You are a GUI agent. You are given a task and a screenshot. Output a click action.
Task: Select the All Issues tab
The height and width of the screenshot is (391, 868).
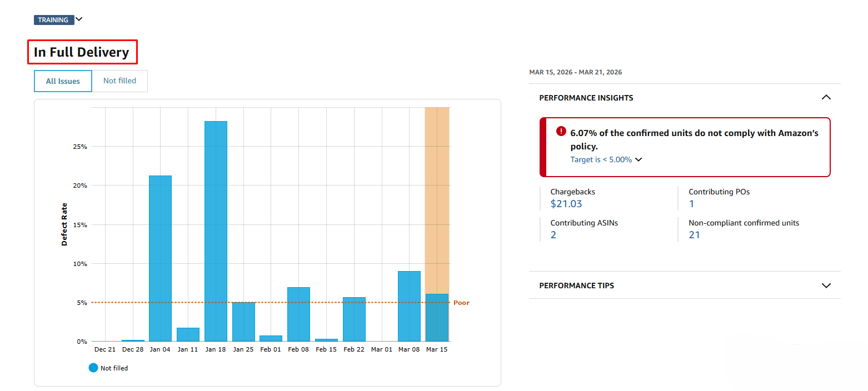(x=63, y=81)
